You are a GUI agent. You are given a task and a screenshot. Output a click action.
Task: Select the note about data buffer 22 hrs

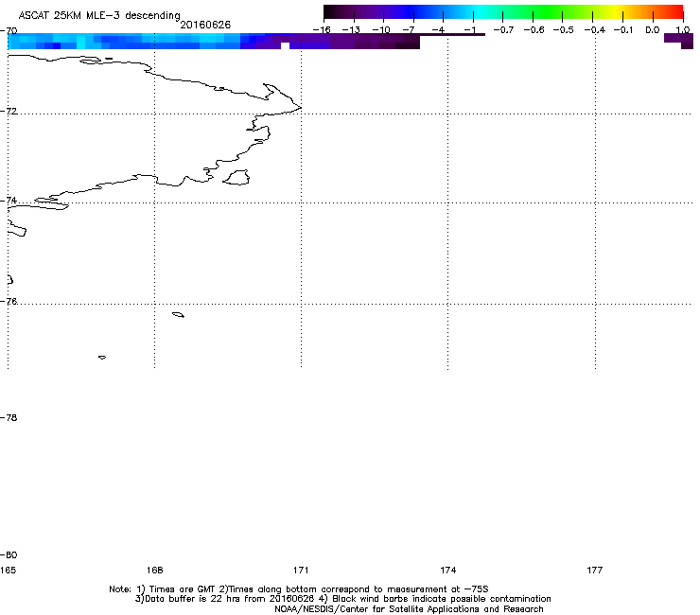342,599
